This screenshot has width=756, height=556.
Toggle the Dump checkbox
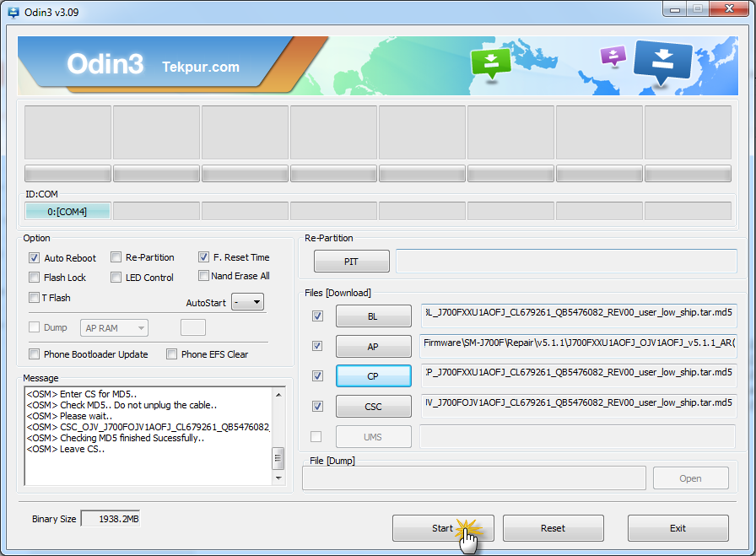(34, 327)
